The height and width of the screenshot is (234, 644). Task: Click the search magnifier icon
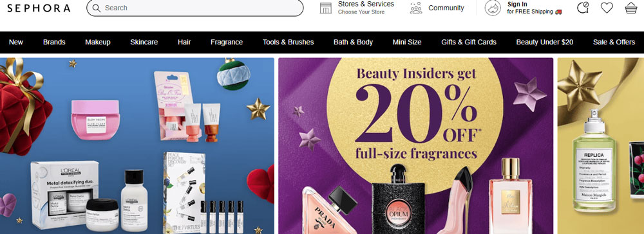[97, 8]
